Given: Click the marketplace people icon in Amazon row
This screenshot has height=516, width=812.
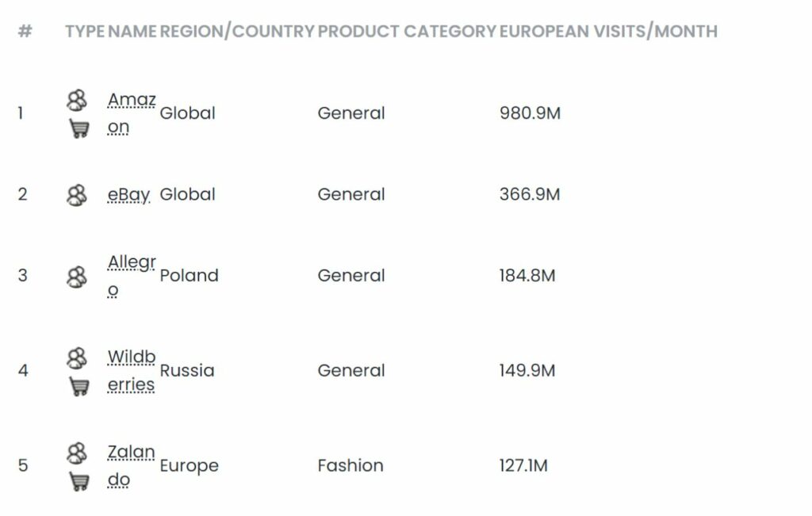Looking at the screenshot, I should [77, 101].
